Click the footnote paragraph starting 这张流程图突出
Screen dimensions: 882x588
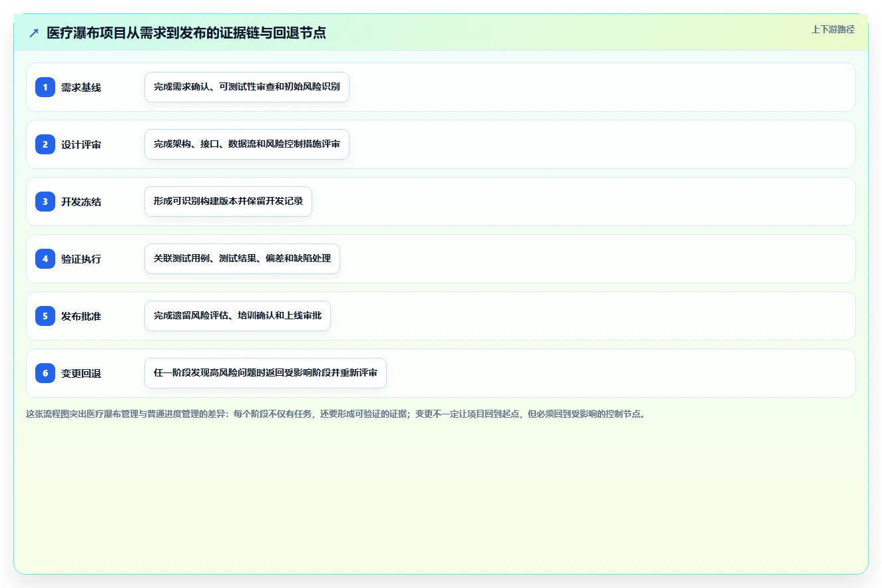[x=335, y=414]
